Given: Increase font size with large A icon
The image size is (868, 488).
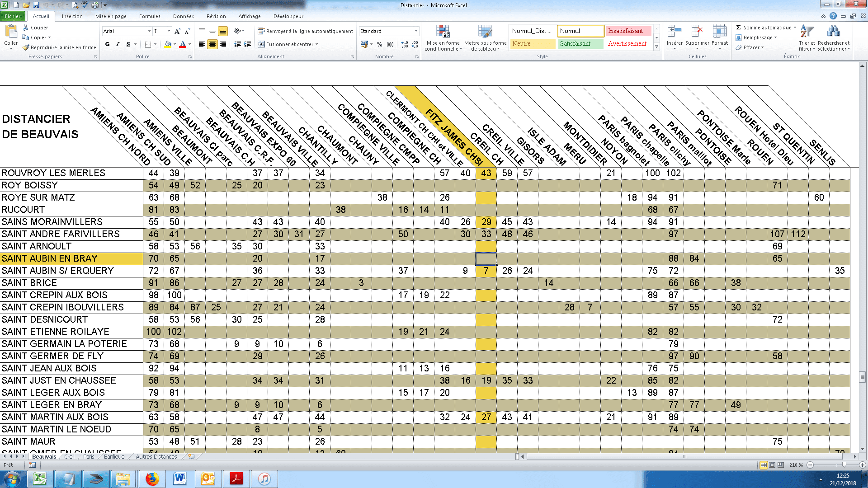Looking at the screenshot, I should click(x=177, y=31).
